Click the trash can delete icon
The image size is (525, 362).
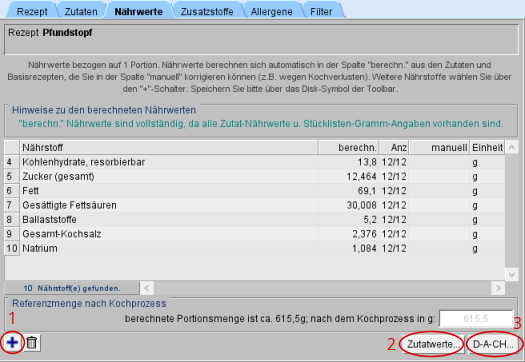[x=32, y=343]
